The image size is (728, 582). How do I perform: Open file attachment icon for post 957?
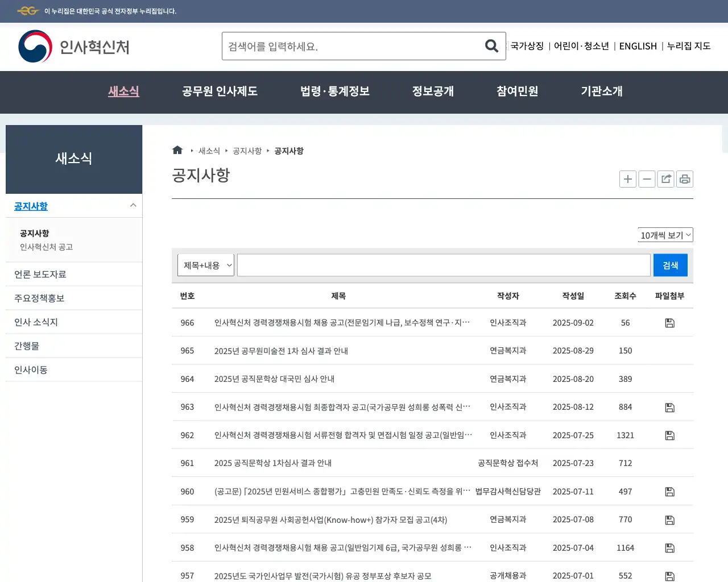coord(670,576)
